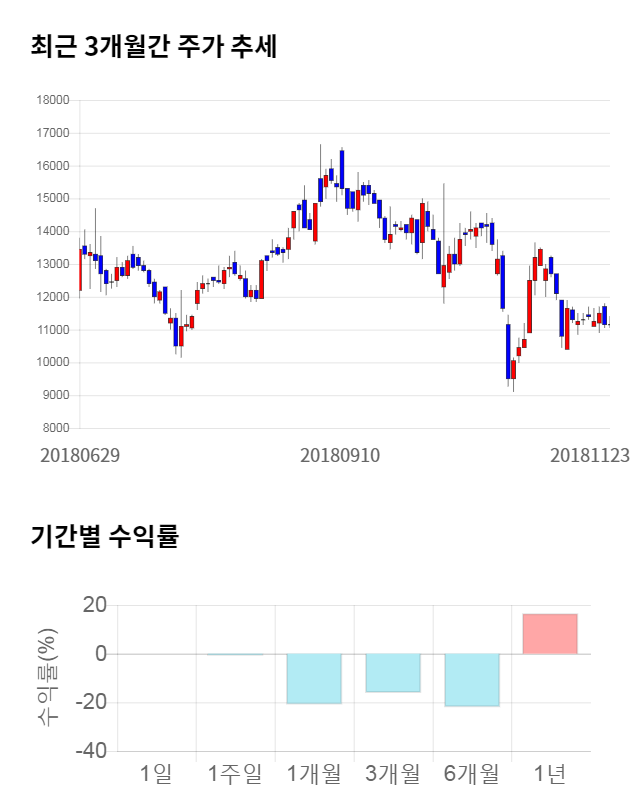Click the 18000 price axis label
640x810 pixels.
[53, 100]
